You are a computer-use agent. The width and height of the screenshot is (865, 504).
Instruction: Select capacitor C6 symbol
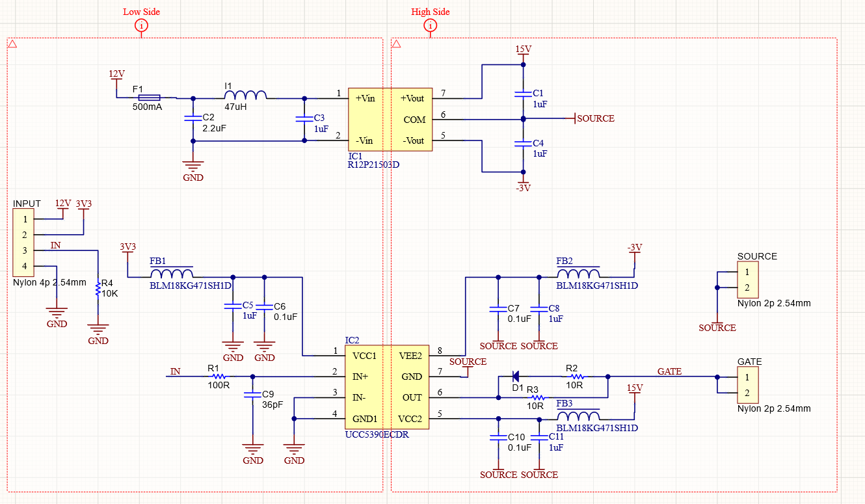point(264,306)
